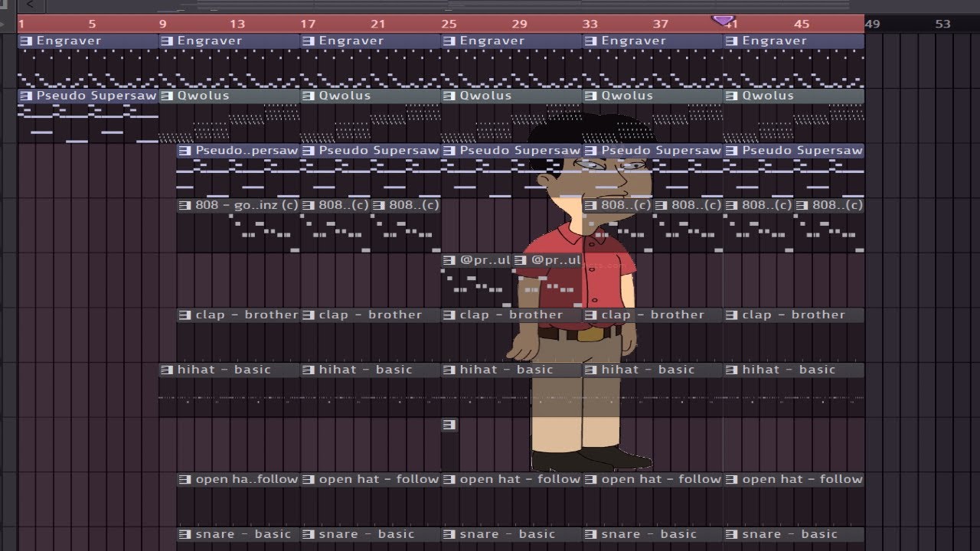Open the icon of the unnamed small clip below hihat

(x=449, y=425)
